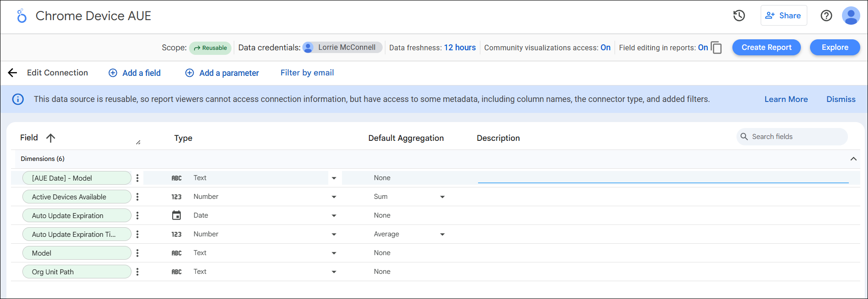This screenshot has width=868, height=299.
Task: Click the Dimensions (6) label
Action: point(42,159)
